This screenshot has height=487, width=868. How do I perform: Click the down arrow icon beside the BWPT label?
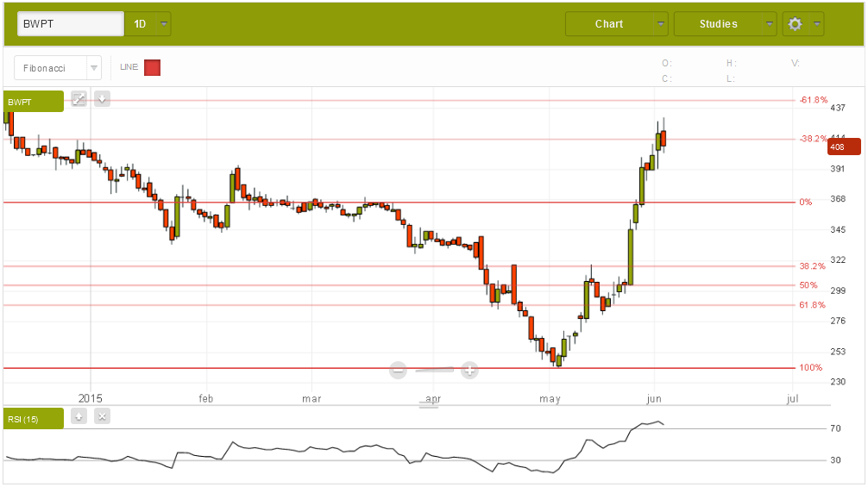point(102,99)
